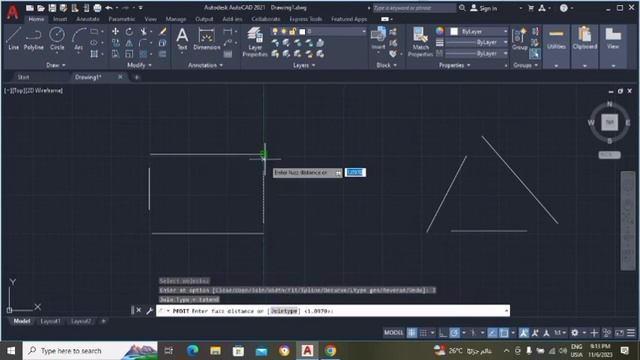Expand the Block panel
Image resolution: width=640 pixels, height=360 pixels.
(x=386, y=65)
